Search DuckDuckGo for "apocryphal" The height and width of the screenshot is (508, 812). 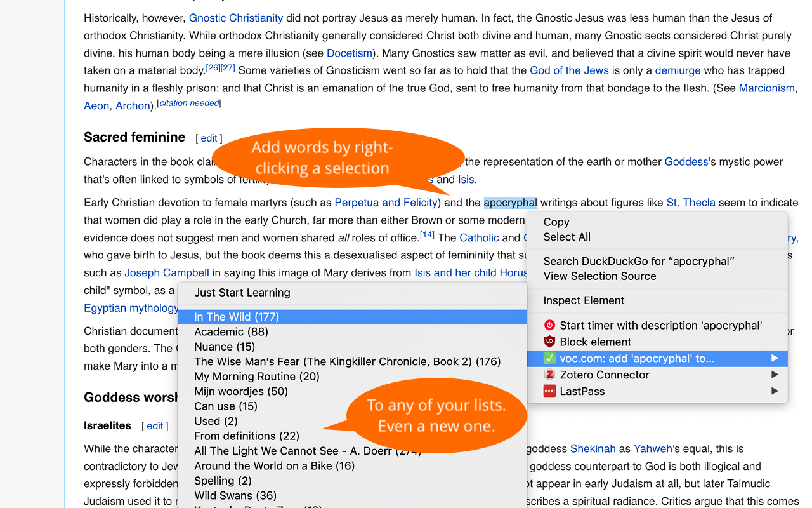coord(657,261)
